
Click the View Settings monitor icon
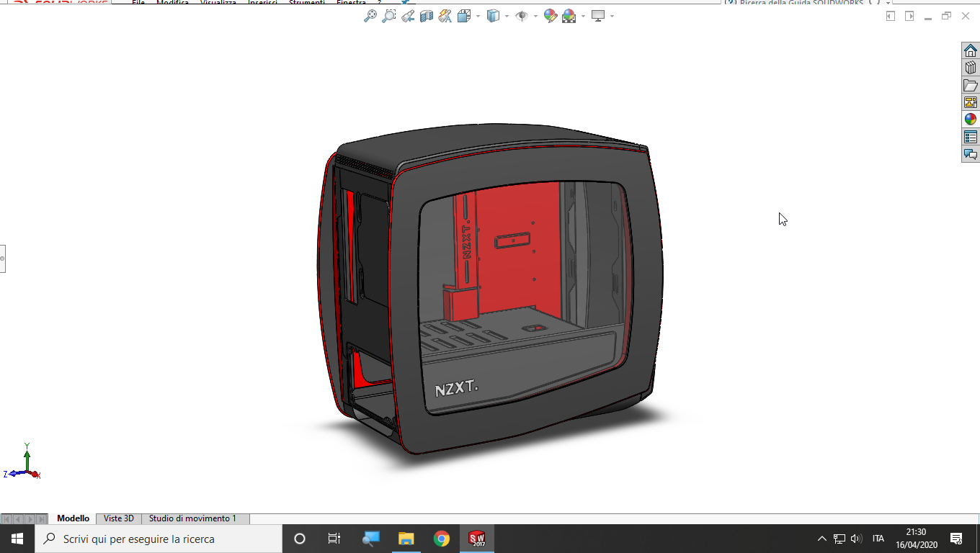pos(598,16)
